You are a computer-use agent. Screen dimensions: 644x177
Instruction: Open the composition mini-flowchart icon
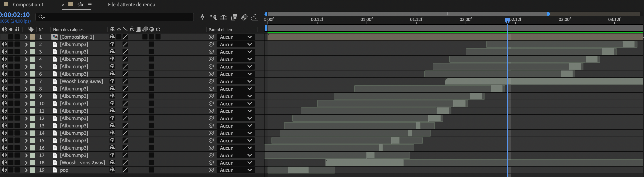pyautogui.click(x=213, y=17)
